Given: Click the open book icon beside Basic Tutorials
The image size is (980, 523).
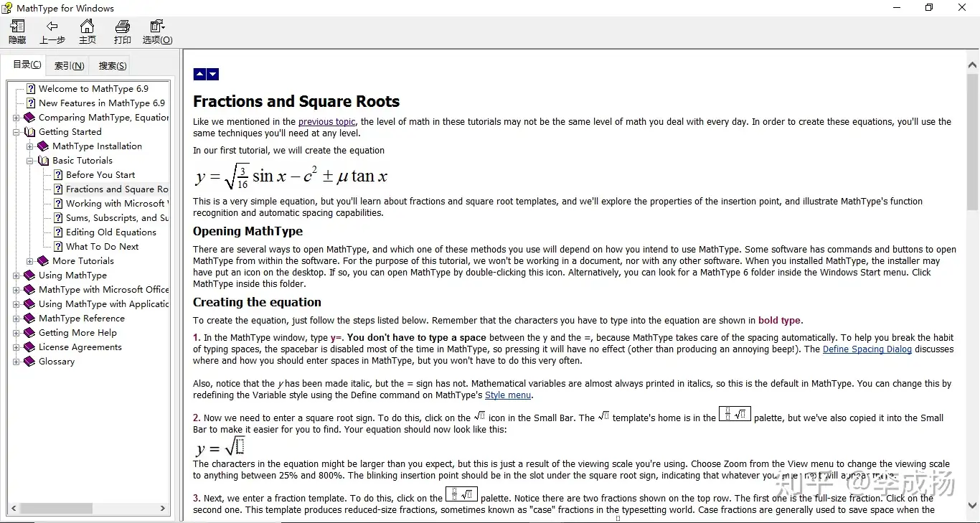Looking at the screenshot, I should (x=43, y=161).
